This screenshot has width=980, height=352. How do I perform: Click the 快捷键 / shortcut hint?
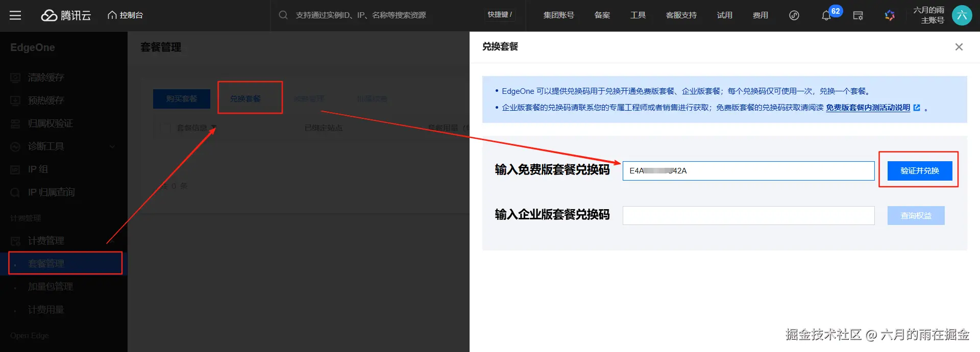coord(500,15)
